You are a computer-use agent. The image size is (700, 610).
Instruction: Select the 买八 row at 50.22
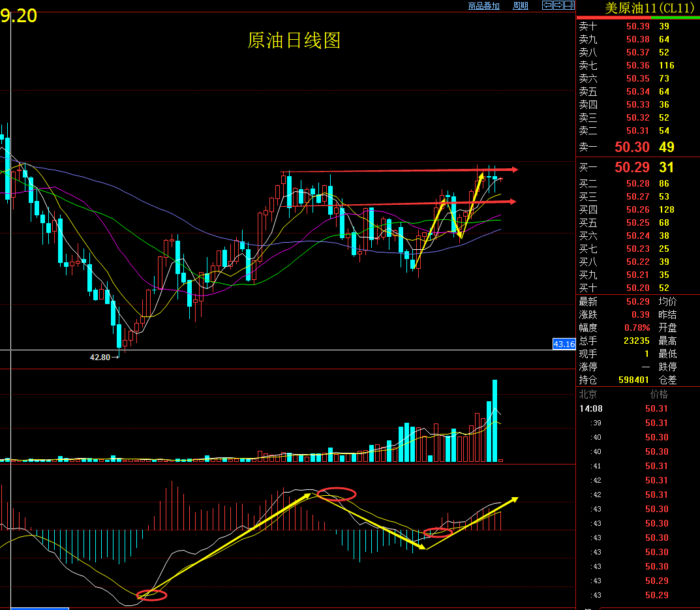point(638,262)
